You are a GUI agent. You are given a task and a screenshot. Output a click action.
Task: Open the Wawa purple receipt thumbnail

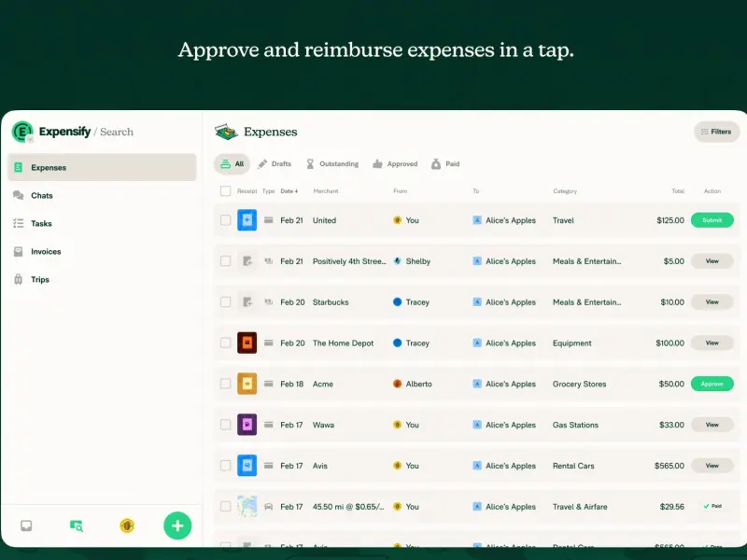pos(247,425)
